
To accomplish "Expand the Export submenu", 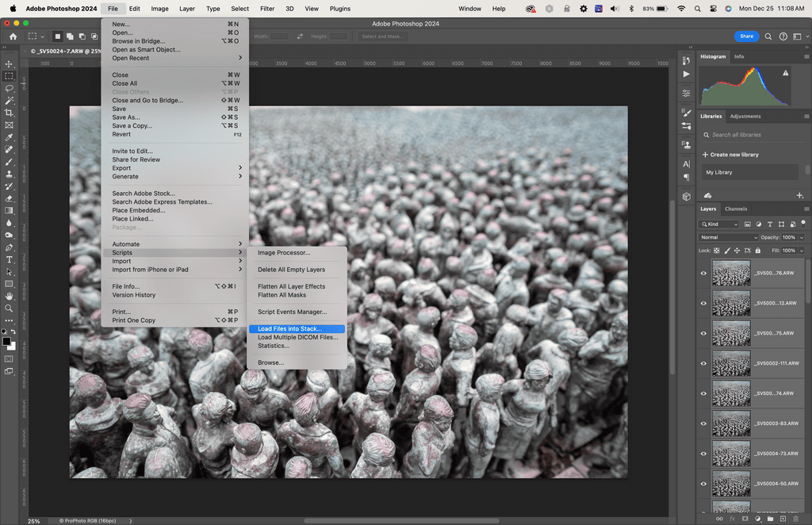I will 175,168.
